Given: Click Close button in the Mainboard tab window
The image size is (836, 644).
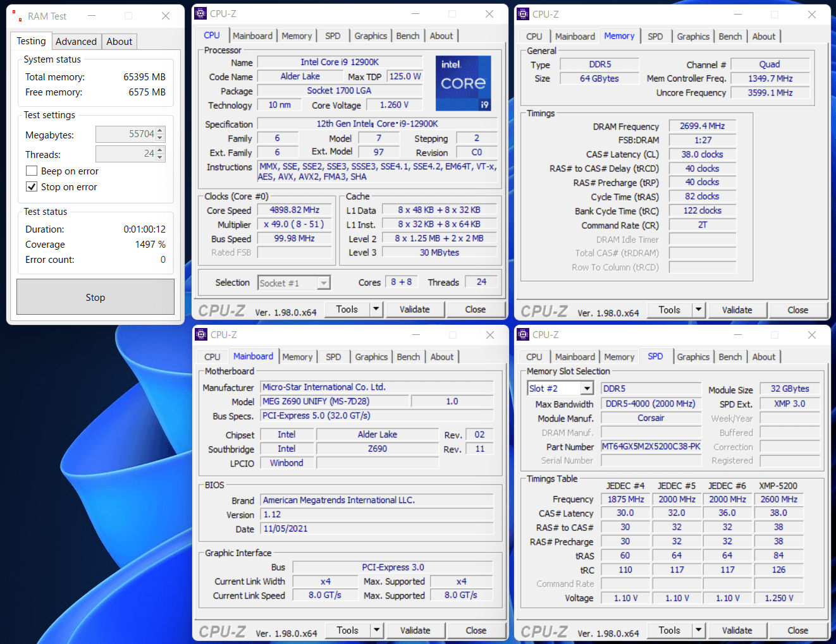Looking at the screenshot, I should (x=476, y=630).
